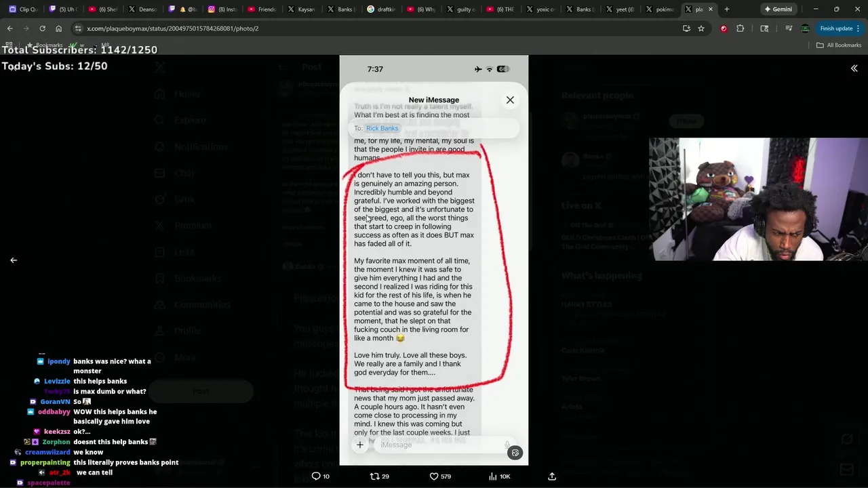This screenshot has width=868, height=488.
Task: Switch to the Deanso X tab
Action: 144,9
